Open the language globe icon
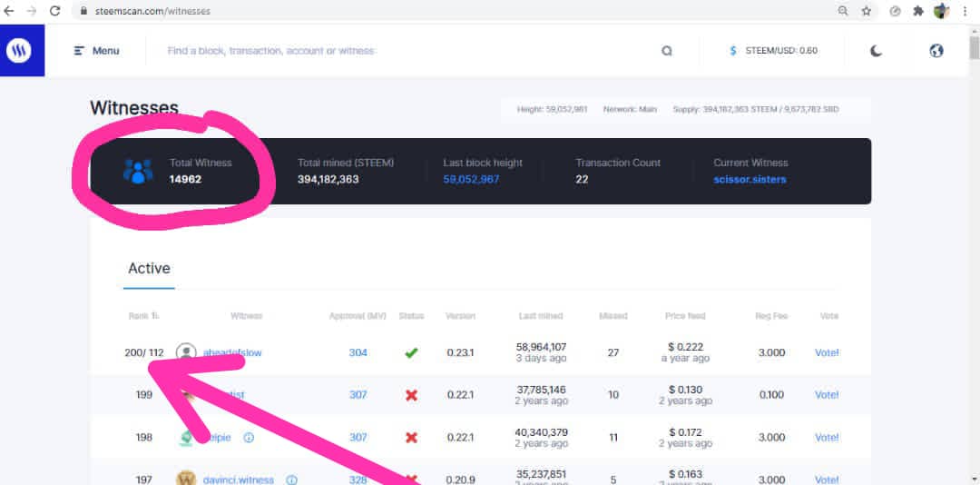980x485 pixels. point(936,51)
